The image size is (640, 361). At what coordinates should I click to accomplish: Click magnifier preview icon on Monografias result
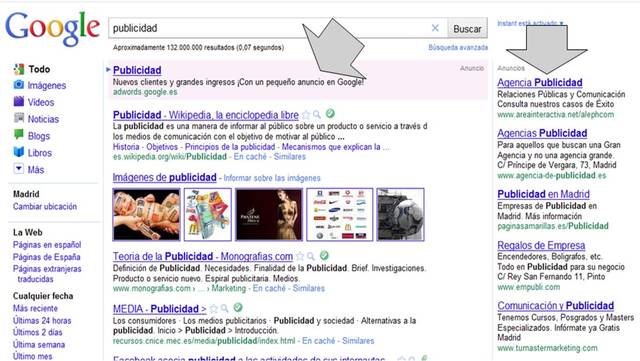311,256
